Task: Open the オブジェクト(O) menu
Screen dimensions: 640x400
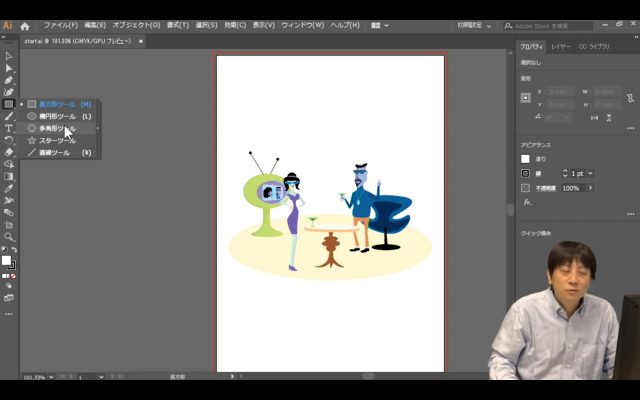Action: 136,25
